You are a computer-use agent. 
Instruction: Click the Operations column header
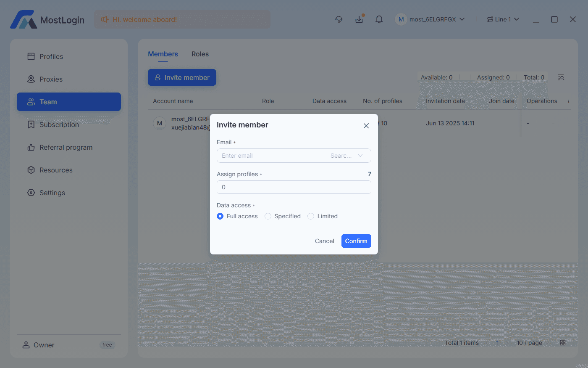point(542,101)
